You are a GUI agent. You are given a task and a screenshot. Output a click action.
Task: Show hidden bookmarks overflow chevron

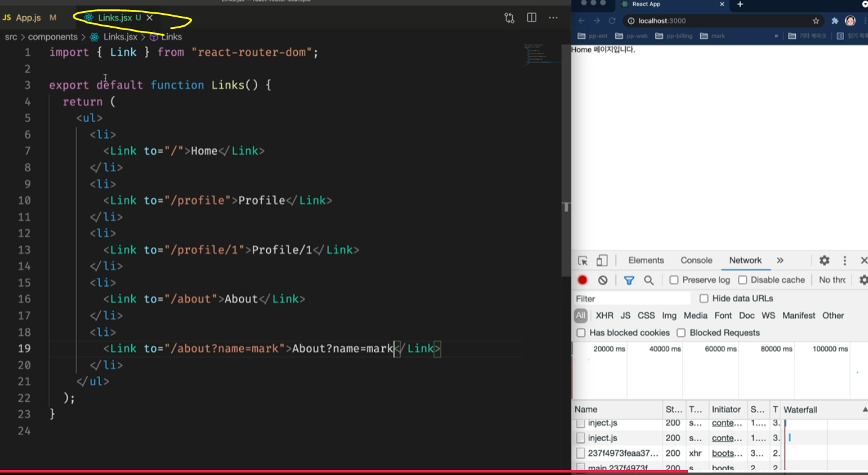[776, 36]
